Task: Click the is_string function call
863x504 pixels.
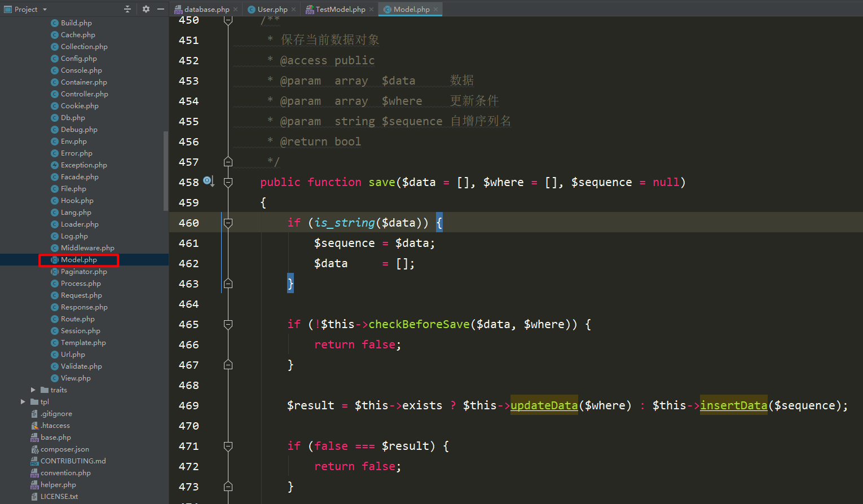Action: point(345,223)
